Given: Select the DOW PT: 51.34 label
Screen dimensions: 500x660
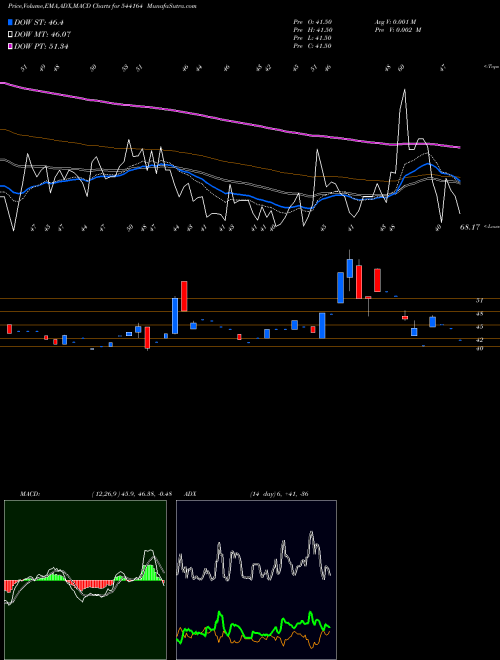Looking at the screenshot, I should pos(41,46).
